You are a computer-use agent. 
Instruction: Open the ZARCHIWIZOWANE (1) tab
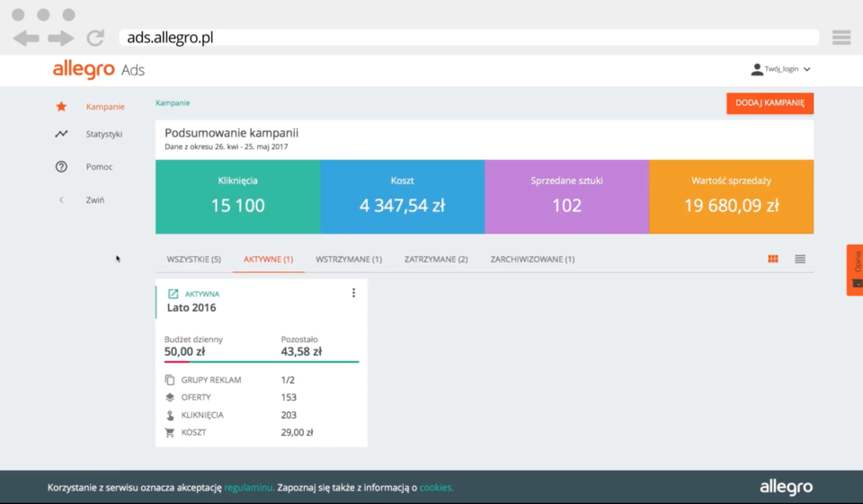tap(533, 259)
